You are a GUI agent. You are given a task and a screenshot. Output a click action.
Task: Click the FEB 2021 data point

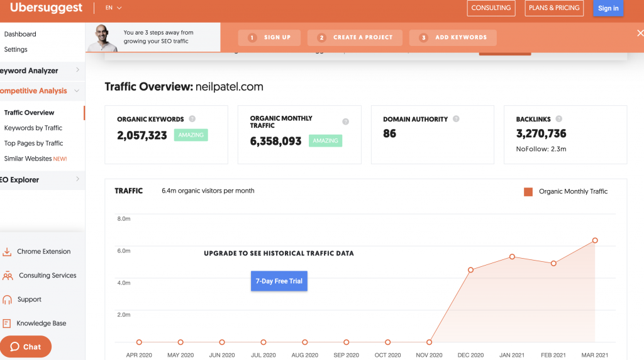(553, 264)
